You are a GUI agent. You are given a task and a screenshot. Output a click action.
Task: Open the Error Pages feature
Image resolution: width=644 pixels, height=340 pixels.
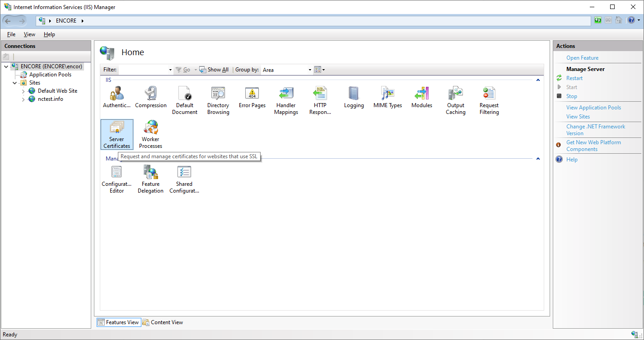(252, 97)
